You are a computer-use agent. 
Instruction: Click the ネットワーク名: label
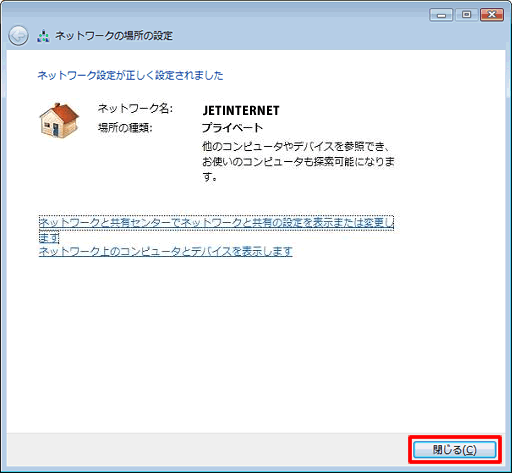pos(135,108)
